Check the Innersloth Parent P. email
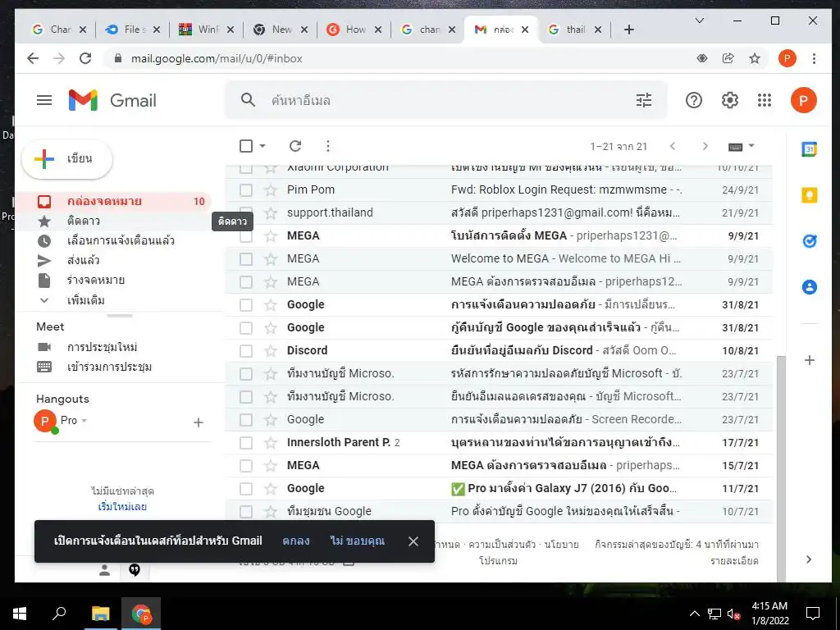This screenshot has height=630, width=840. (x=246, y=442)
